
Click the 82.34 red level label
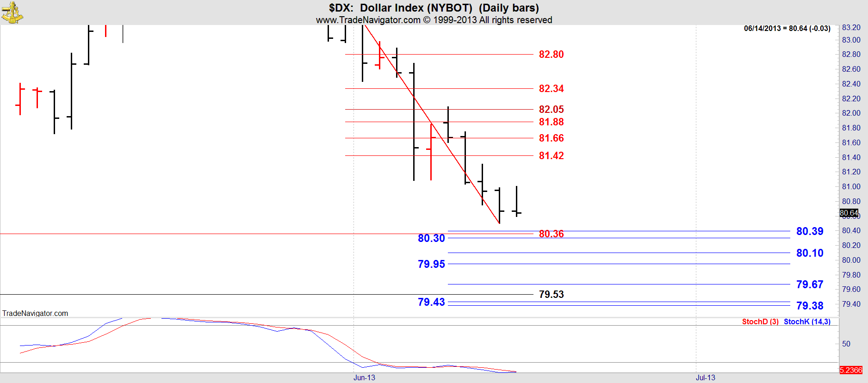(551, 89)
